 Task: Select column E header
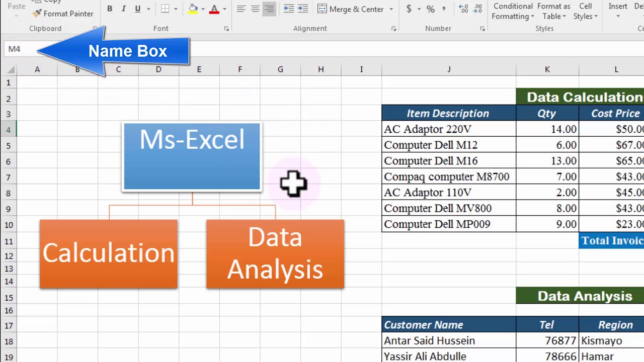(x=199, y=69)
